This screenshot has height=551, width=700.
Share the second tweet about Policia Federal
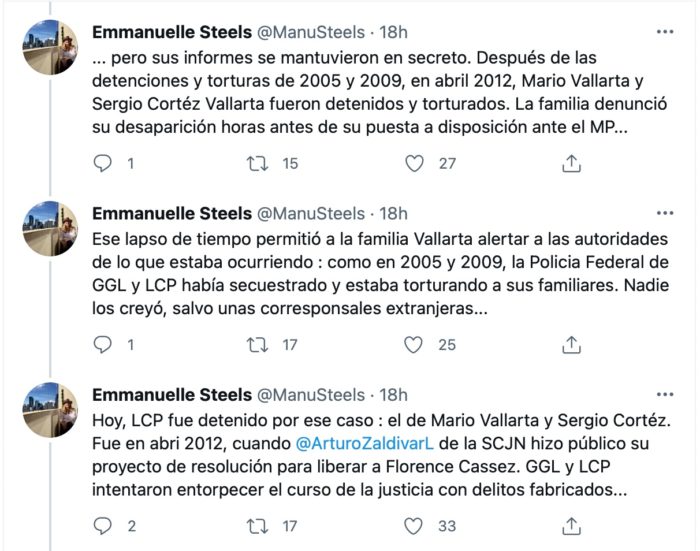[x=571, y=344]
